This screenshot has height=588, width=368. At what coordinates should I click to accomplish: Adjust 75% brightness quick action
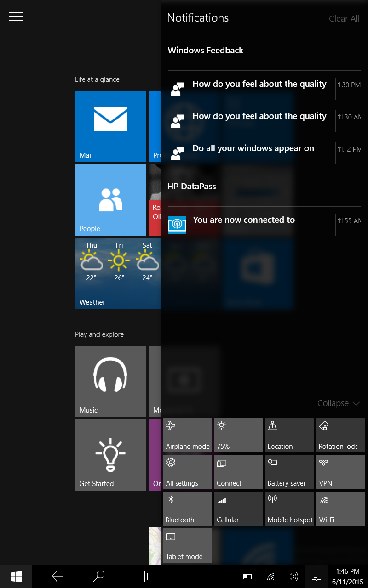pyautogui.click(x=239, y=435)
